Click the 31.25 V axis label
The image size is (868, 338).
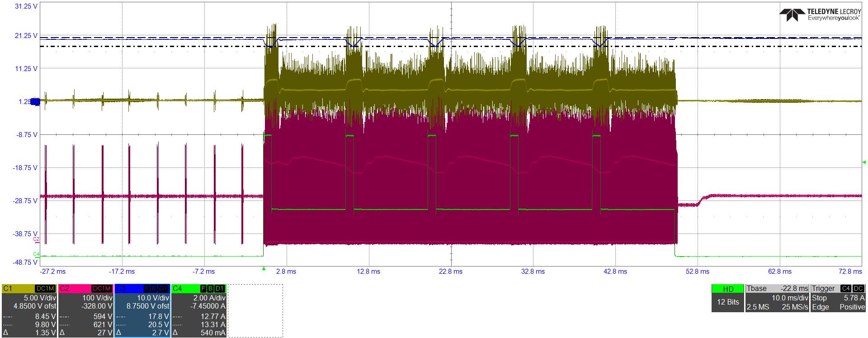tap(26, 7)
